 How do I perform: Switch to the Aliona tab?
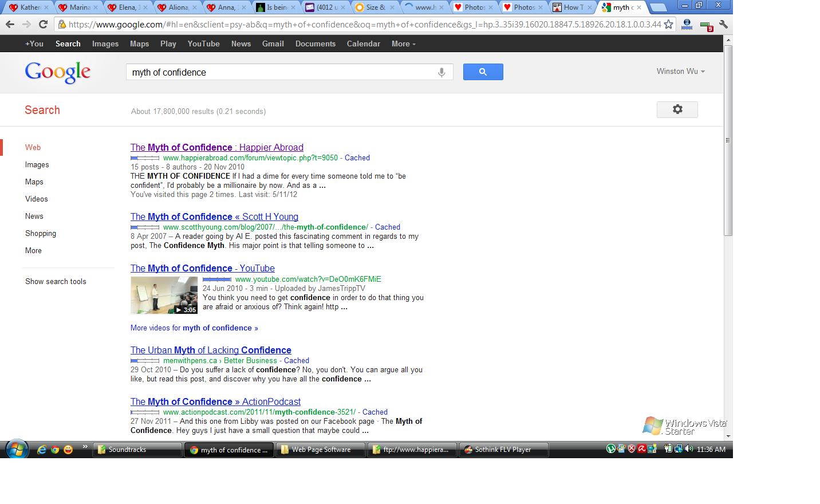176,7
